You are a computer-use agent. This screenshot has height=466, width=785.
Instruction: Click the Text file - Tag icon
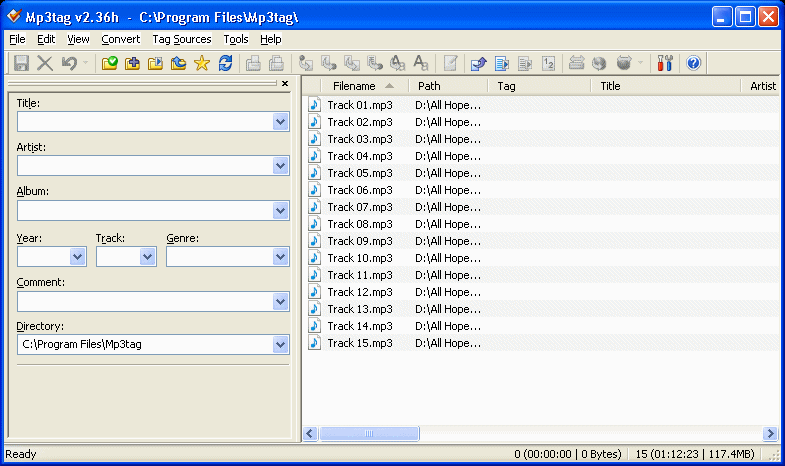pos(374,63)
